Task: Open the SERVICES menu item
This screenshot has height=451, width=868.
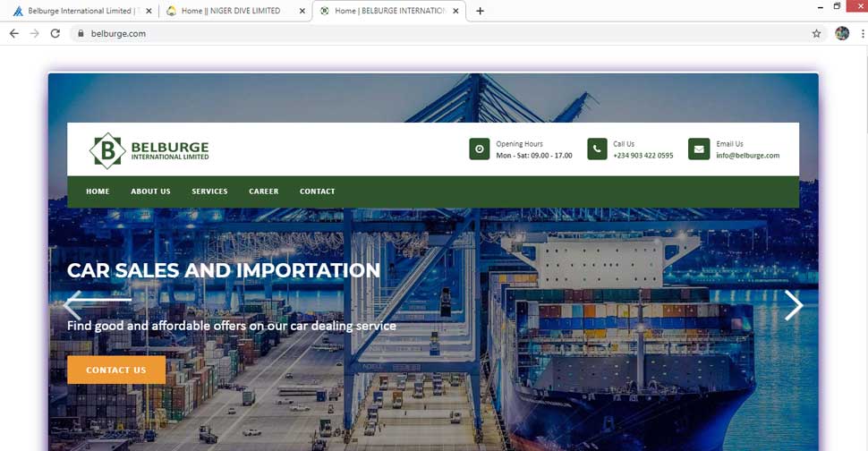Action: pyautogui.click(x=209, y=191)
